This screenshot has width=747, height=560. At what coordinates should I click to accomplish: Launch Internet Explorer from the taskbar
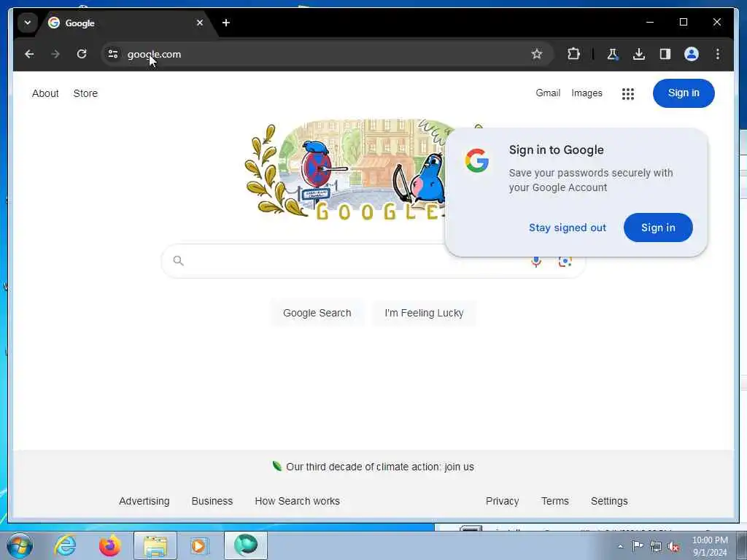pyautogui.click(x=65, y=545)
